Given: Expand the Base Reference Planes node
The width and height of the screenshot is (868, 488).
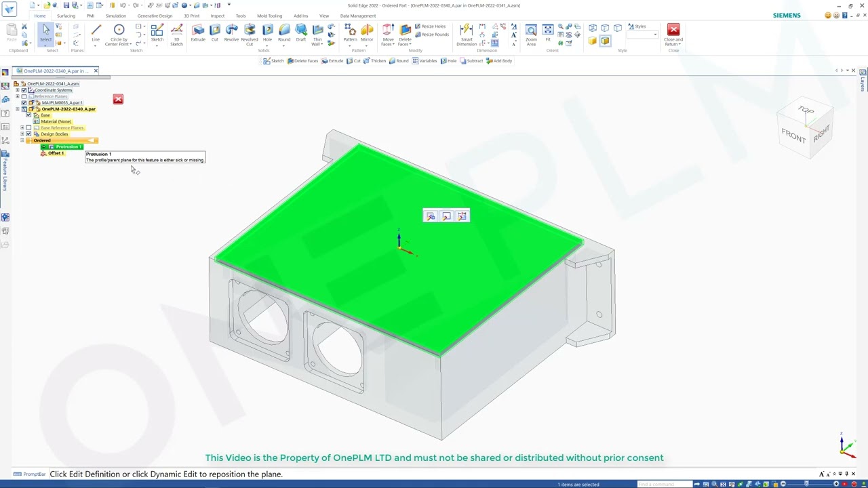Looking at the screenshot, I should [x=22, y=127].
